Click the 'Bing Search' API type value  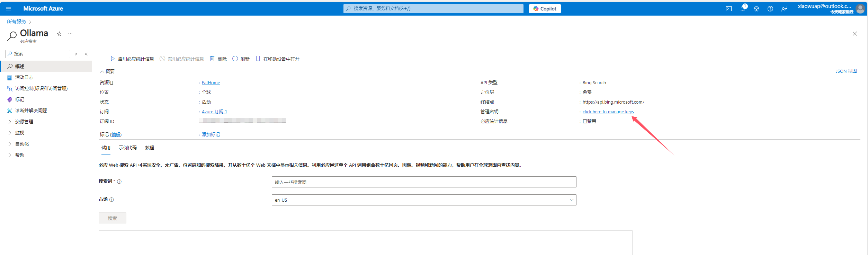pos(594,83)
